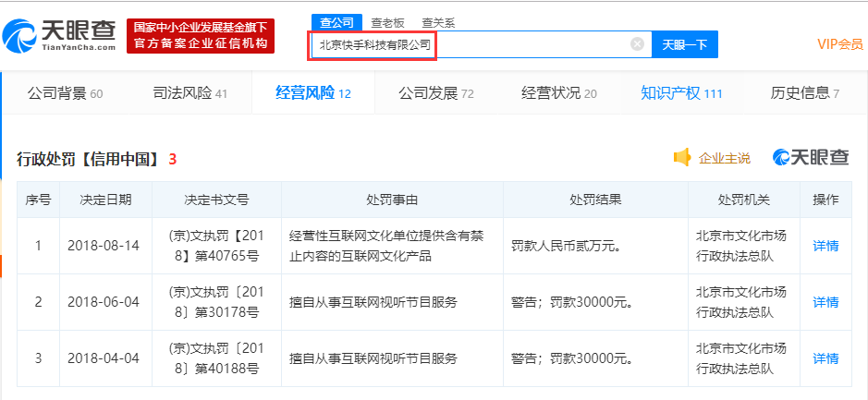Click the 处罚事由 column header

[x=392, y=200]
